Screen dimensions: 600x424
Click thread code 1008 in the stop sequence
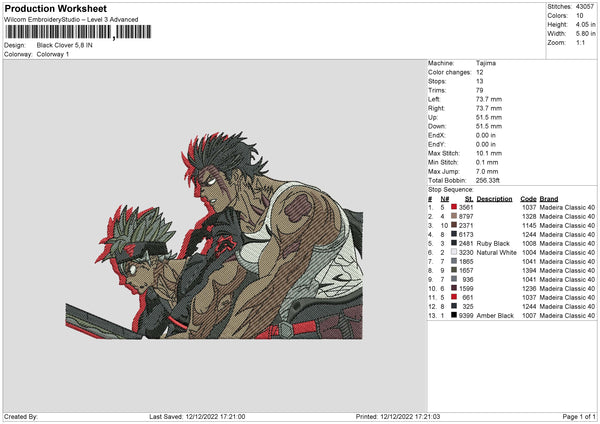tap(529, 243)
